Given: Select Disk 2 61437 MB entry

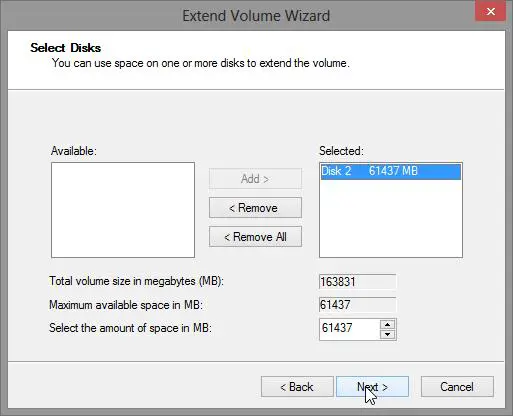Looking at the screenshot, I should [x=391, y=171].
